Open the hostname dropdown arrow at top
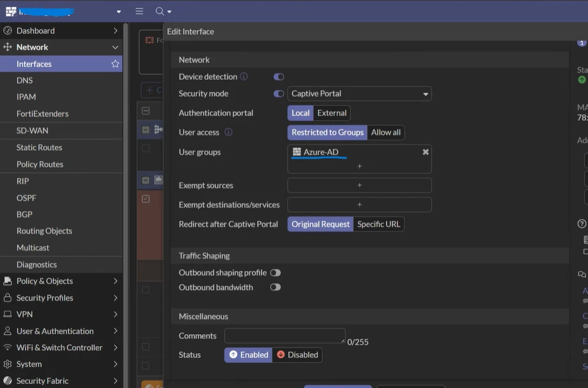588x388 pixels. click(x=119, y=12)
